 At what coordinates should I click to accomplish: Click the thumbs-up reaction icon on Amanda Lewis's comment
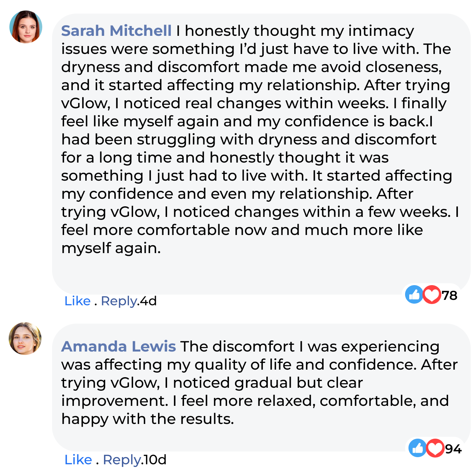(417, 448)
